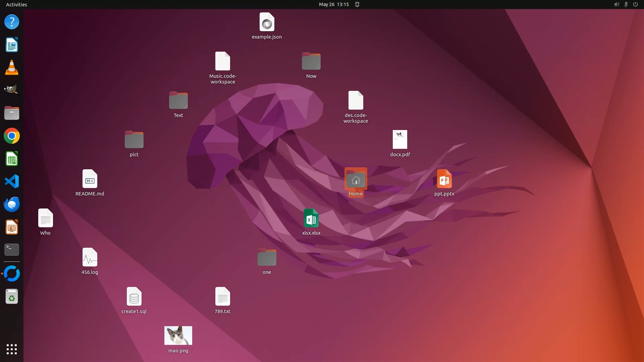Image resolution: width=644 pixels, height=362 pixels.
Task: Click the muted volume indicator
Action: (616, 4)
